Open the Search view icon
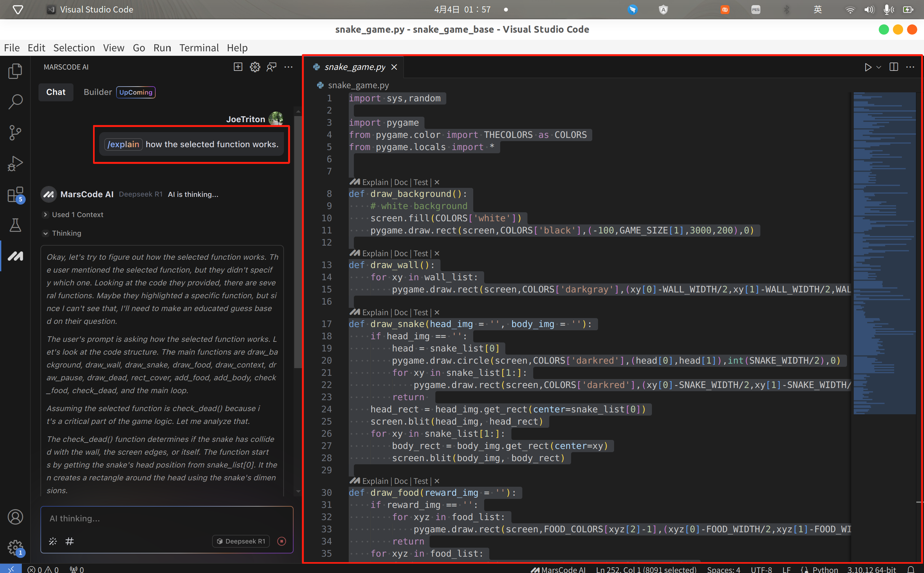Viewport: 924px width, 573px height. [15, 102]
